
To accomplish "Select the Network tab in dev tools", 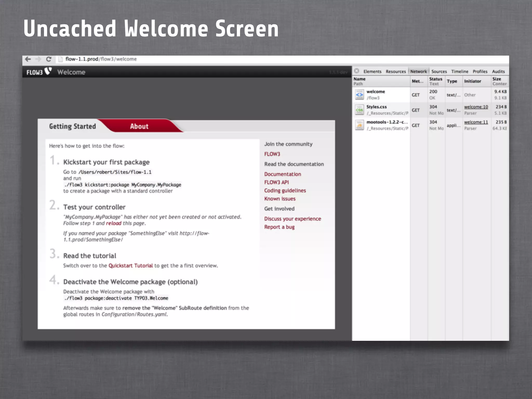I will click(x=418, y=71).
